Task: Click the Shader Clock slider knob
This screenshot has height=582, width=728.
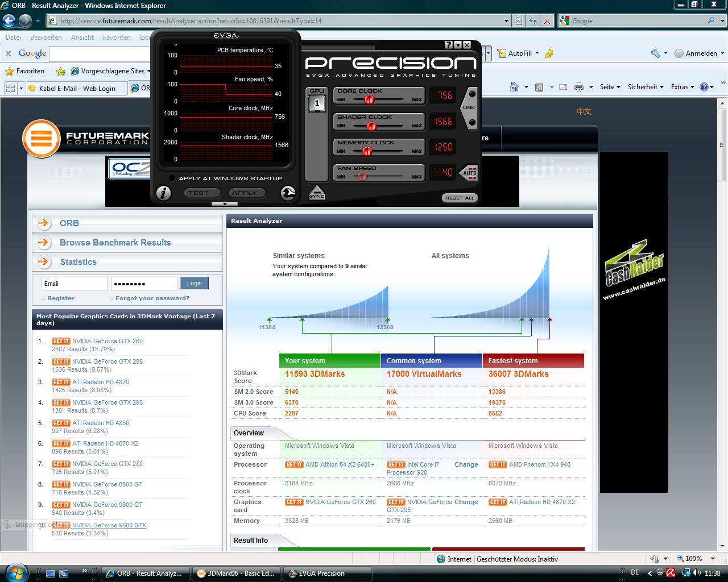Action: 371,126
